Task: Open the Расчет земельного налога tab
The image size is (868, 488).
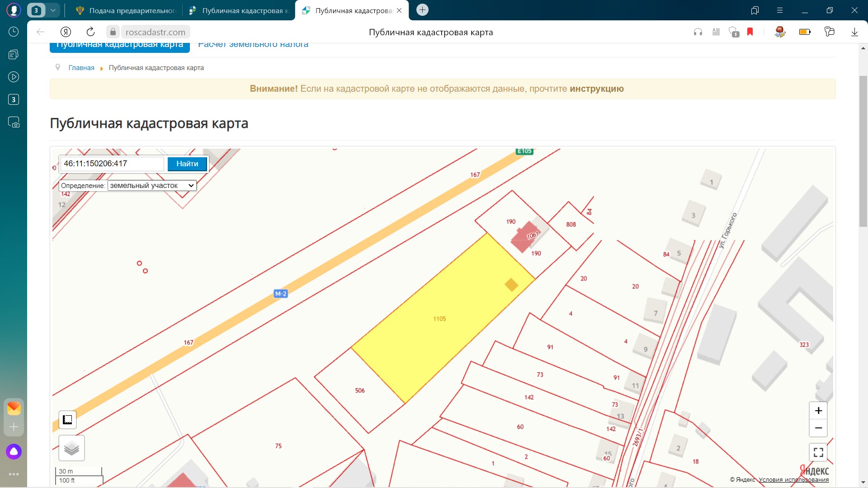Action: [253, 45]
